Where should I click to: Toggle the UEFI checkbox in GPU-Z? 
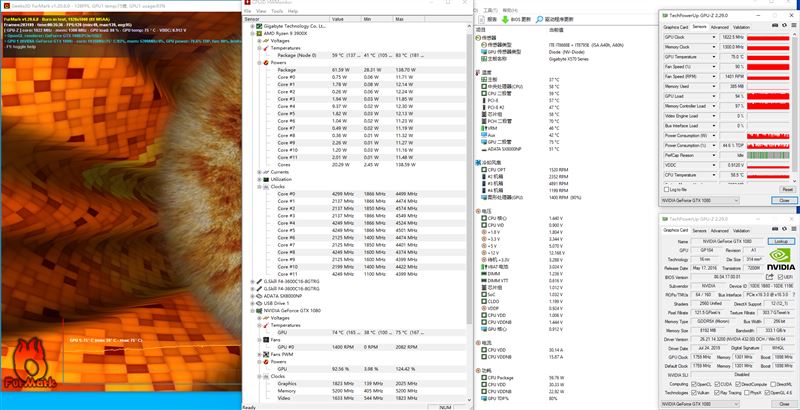(780, 277)
